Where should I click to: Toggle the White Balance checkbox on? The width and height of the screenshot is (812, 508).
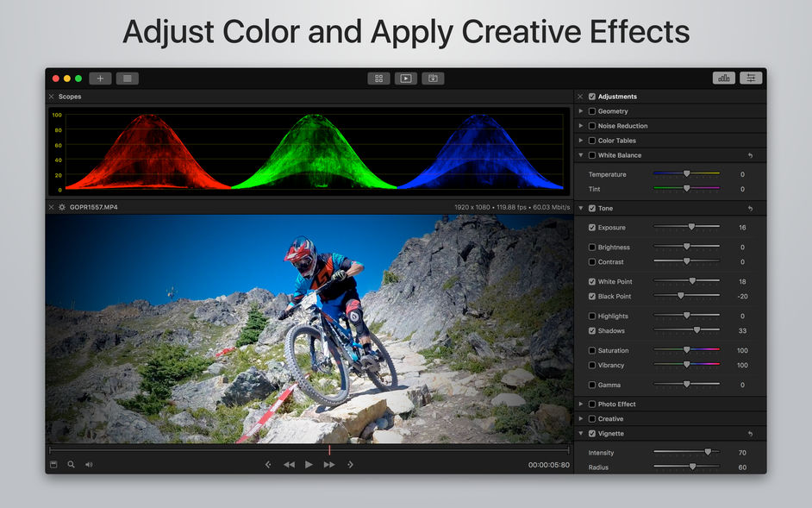pos(594,155)
